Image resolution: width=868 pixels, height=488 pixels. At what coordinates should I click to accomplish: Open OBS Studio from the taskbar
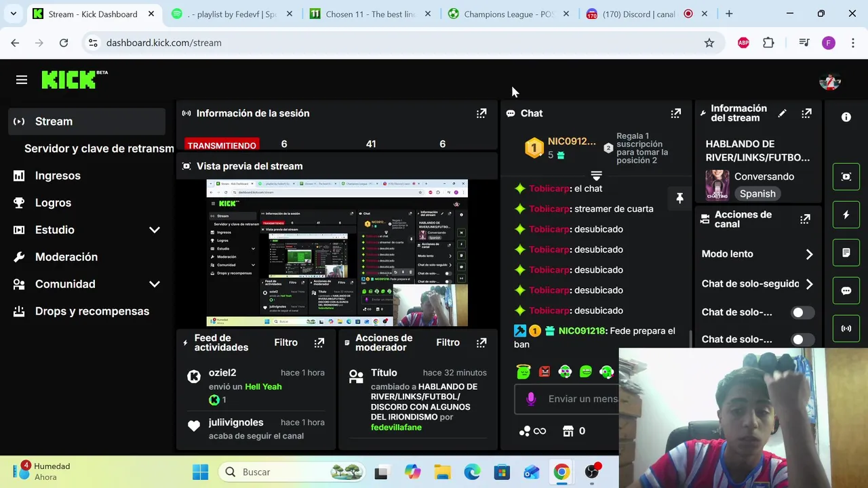point(593,472)
